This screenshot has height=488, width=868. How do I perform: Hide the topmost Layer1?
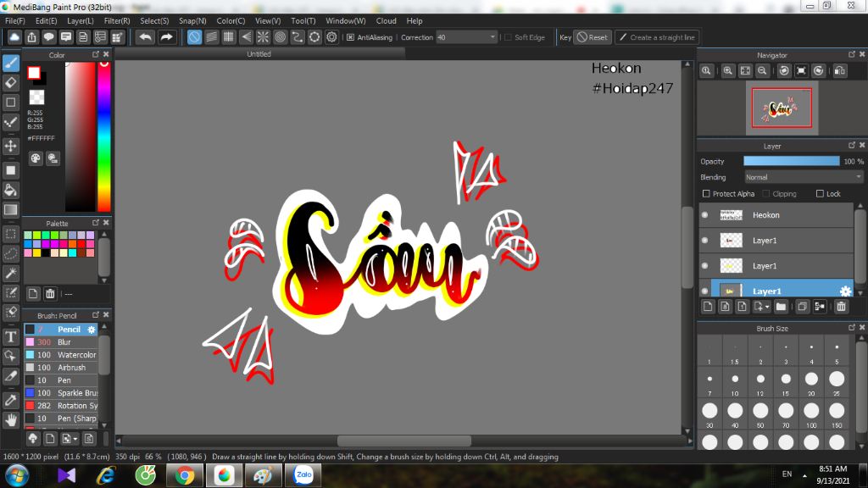pyautogui.click(x=704, y=240)
